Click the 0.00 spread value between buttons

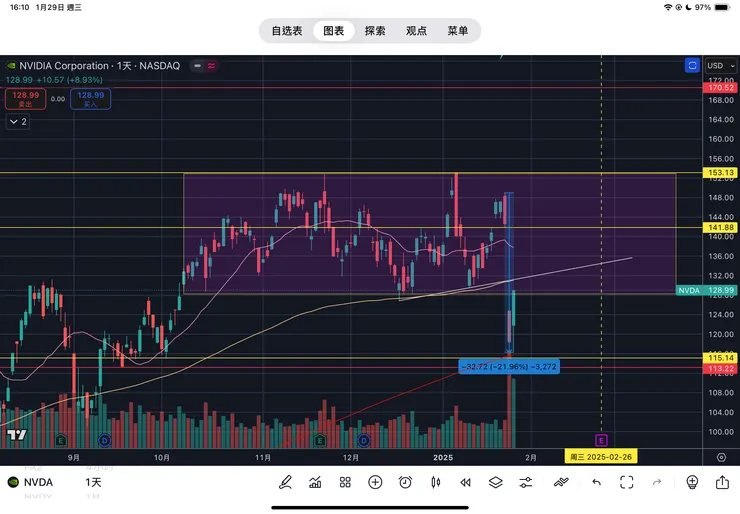[58, 99]
